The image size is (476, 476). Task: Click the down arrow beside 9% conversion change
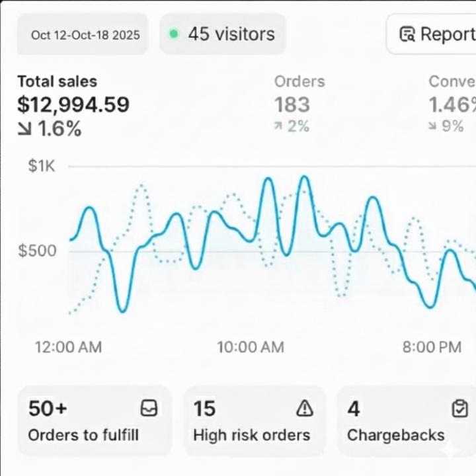click(433, 126)
